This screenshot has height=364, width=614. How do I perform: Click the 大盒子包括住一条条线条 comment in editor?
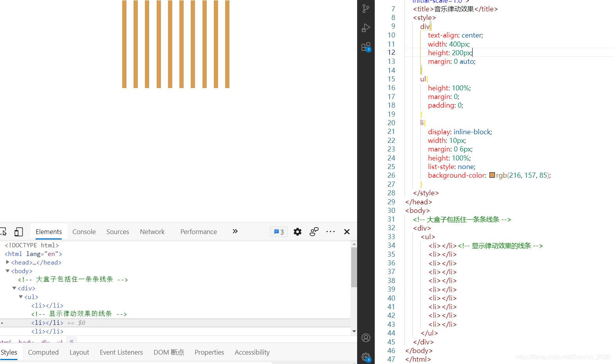tap(462, 219)
